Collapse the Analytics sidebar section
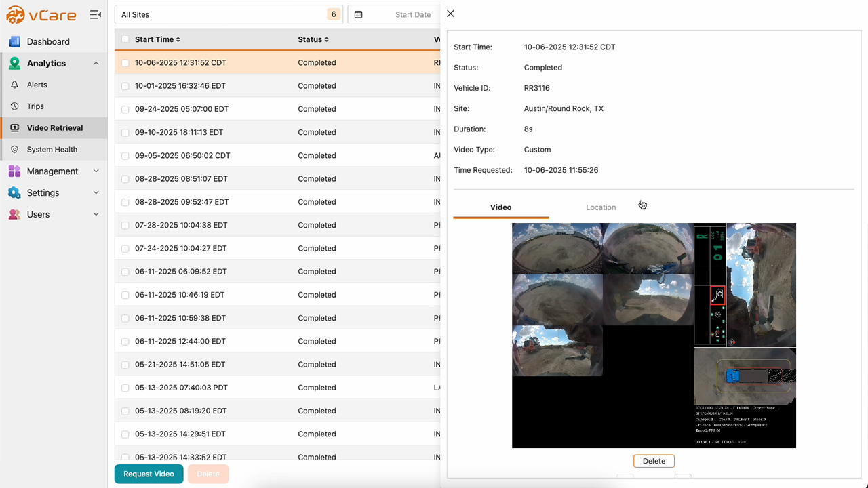868x488 pixels. [96, 63]
